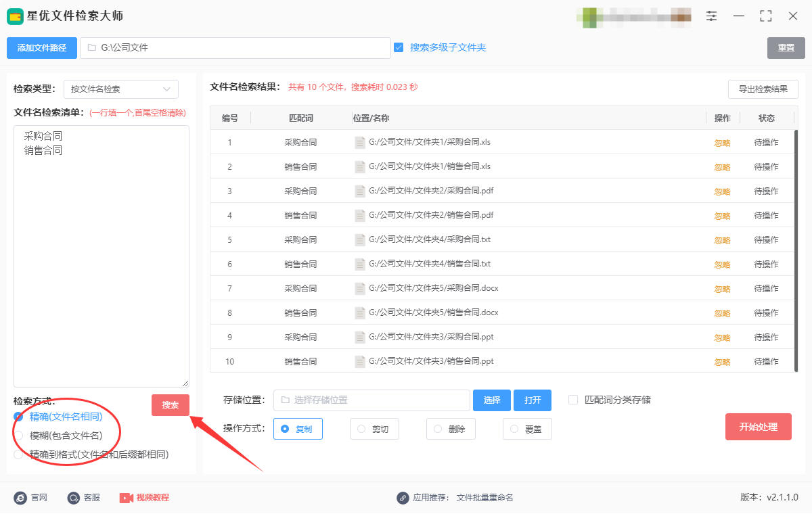Image resolution: width=812 pixels, height=514 pixels.
Task: Click file icon of row 销售合同.xls
Action: pos(360,167)
